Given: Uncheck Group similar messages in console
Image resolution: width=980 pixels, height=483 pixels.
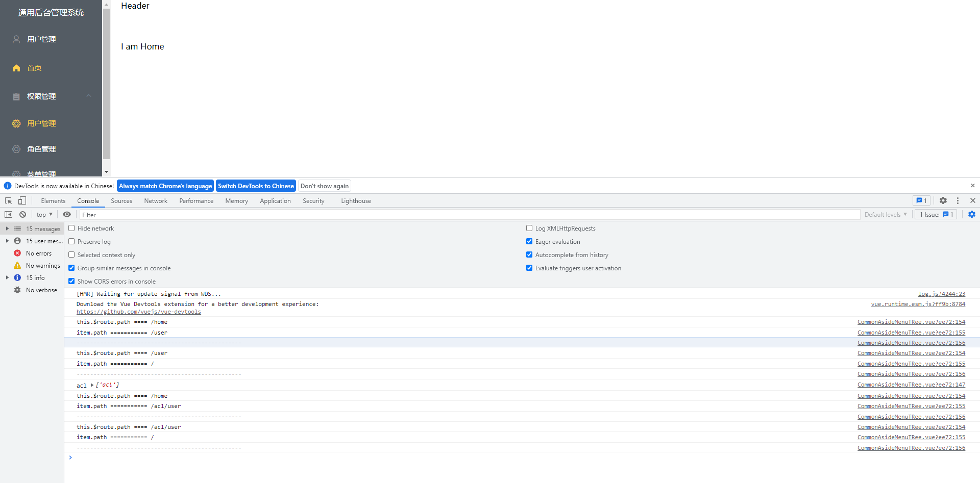Looking at the screenshot, I should coord(71,268).
